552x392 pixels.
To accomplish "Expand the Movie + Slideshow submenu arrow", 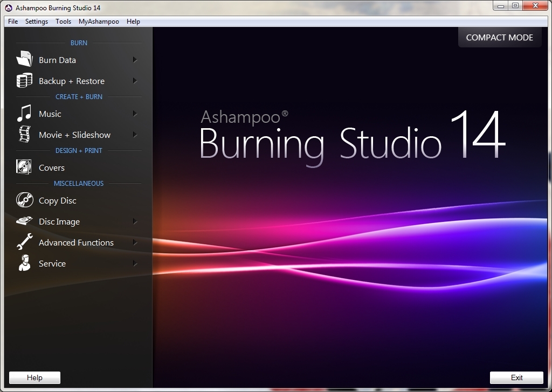I will click(x=135, y=135).
